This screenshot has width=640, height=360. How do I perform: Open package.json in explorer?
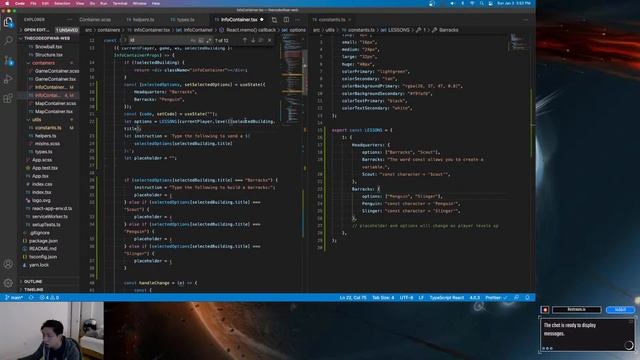tap(42, 241)
